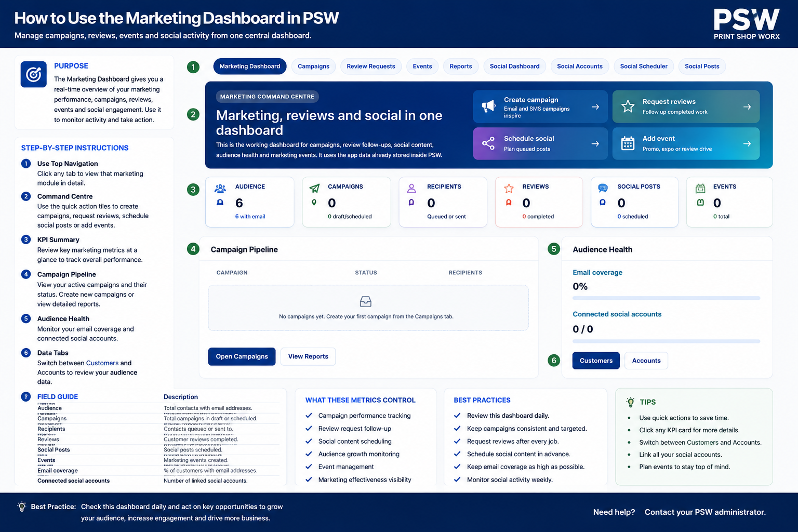Select the Social Scheduler tab
This screenshot has width=798, height=532.
click(x=644, y=66)
